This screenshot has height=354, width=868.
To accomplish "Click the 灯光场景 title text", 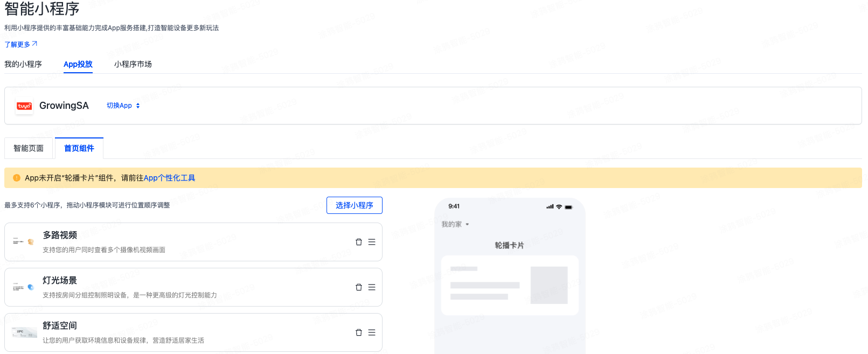I will coord(60,280).
